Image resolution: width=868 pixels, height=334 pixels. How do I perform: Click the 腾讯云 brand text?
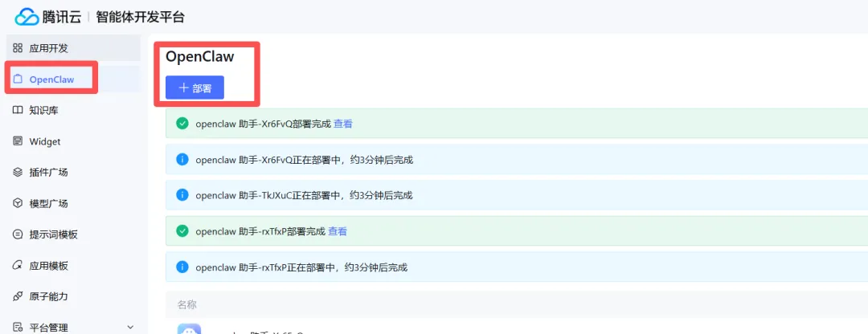pyautogui.click(x=61, y=17)
